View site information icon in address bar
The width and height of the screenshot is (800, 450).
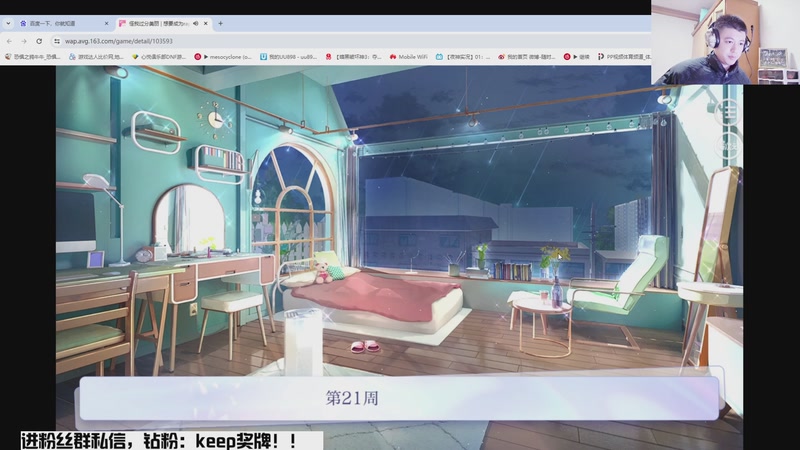click(x=57, y=41)
